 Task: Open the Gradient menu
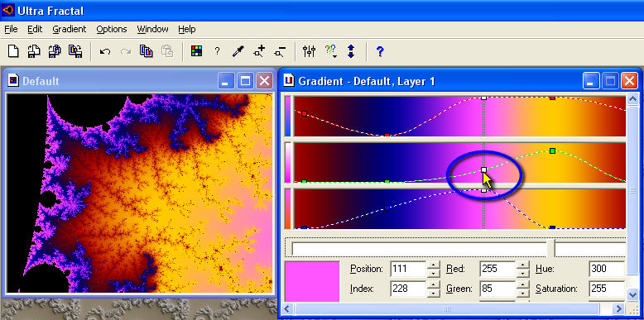[x=70, y=29]
